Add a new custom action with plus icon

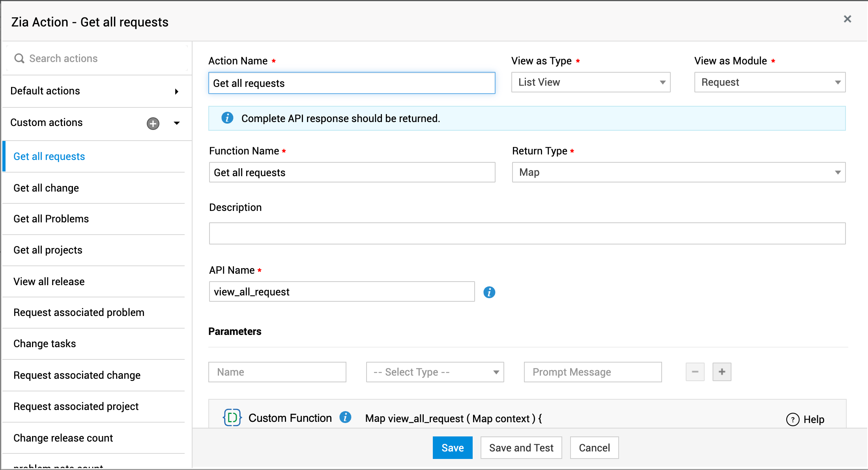pos(153,124)
